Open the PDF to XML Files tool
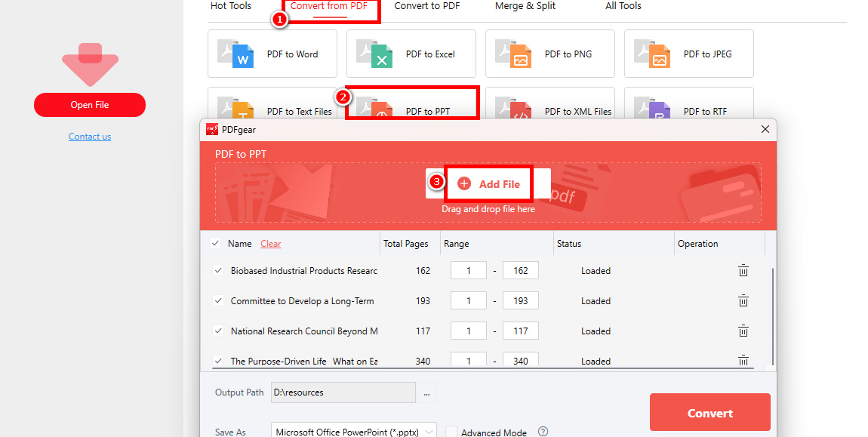The height and width of the screenshot is (437, 868). (549, 103)
